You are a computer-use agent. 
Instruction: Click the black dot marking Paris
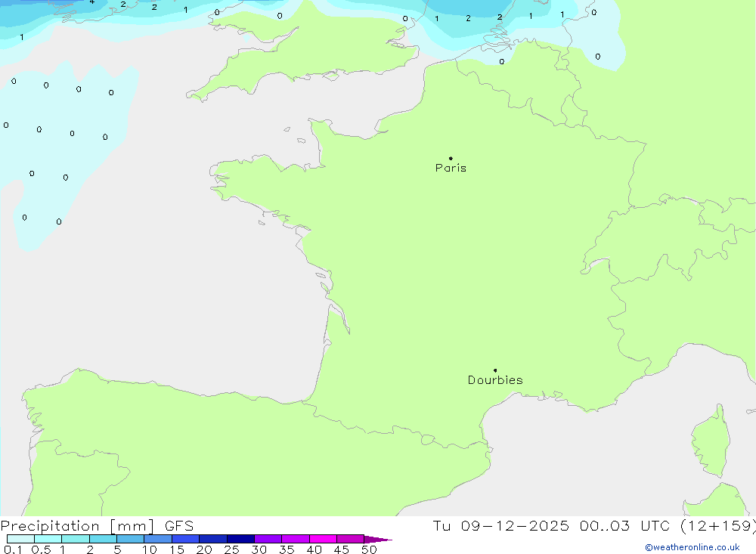coord(451,158)
